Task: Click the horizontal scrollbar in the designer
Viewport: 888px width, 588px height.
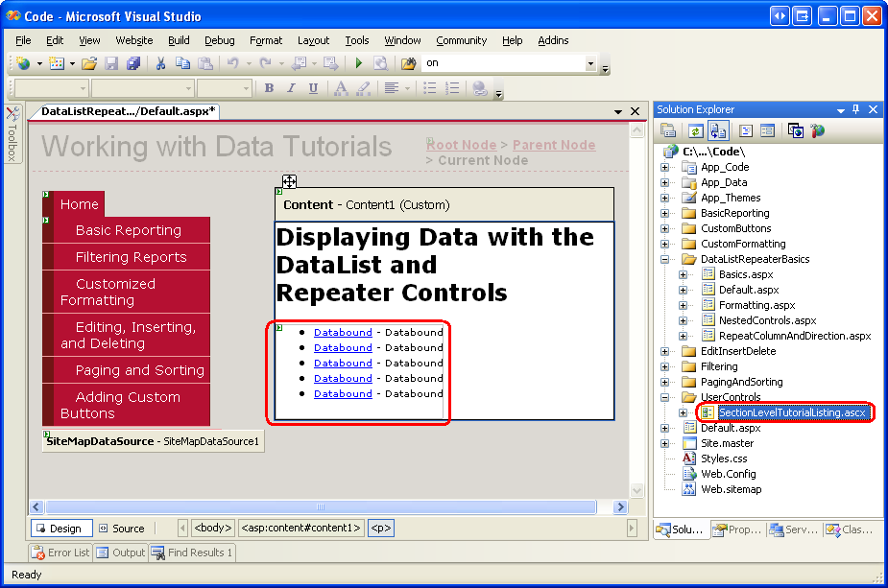Action: [x=321, y=506]
